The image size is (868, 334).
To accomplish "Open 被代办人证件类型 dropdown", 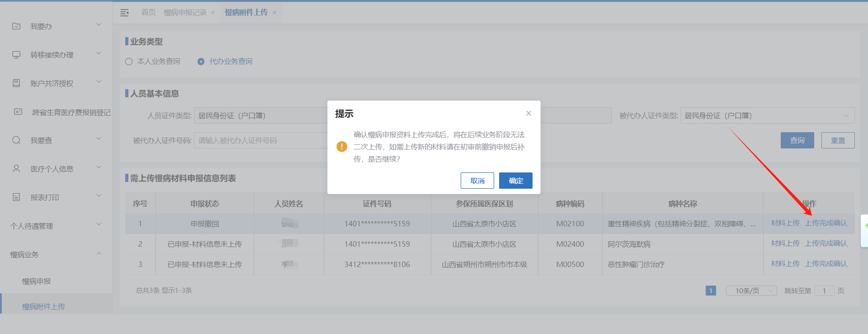I will pos(767,115).
